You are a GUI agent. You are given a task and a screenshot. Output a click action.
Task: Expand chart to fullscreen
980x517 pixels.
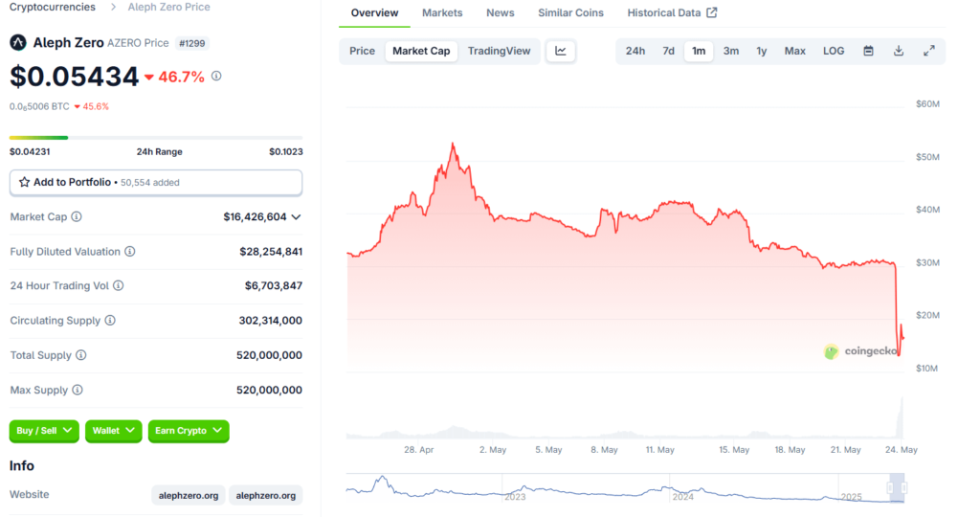(928, 52)
